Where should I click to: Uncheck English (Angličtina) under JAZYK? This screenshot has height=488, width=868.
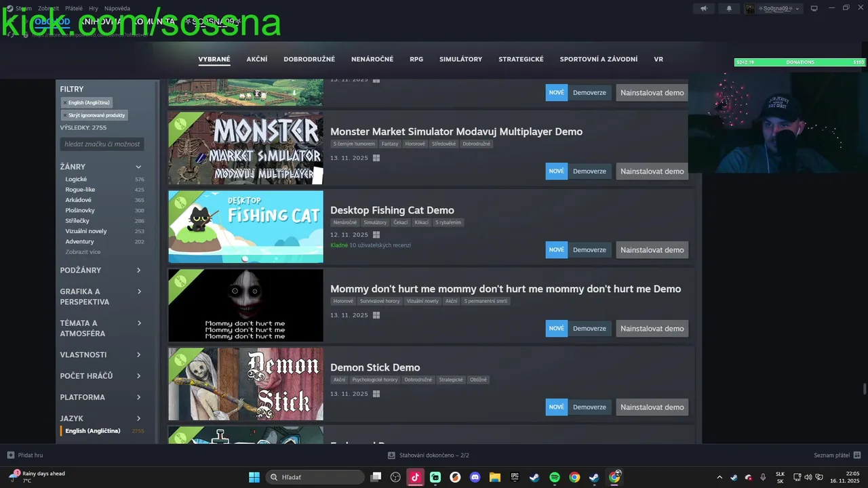(103, 431)
